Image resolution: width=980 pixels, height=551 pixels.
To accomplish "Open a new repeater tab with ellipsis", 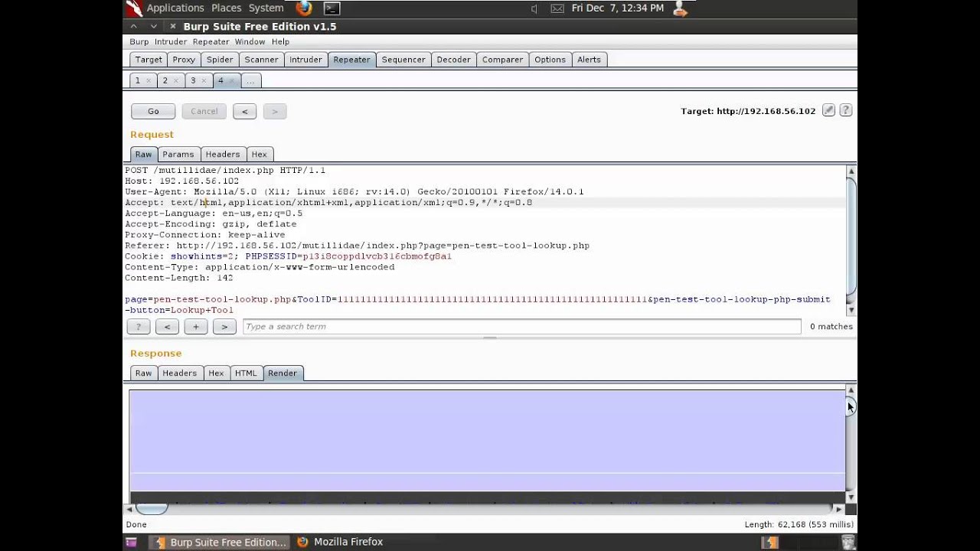I will click(250, 80).
